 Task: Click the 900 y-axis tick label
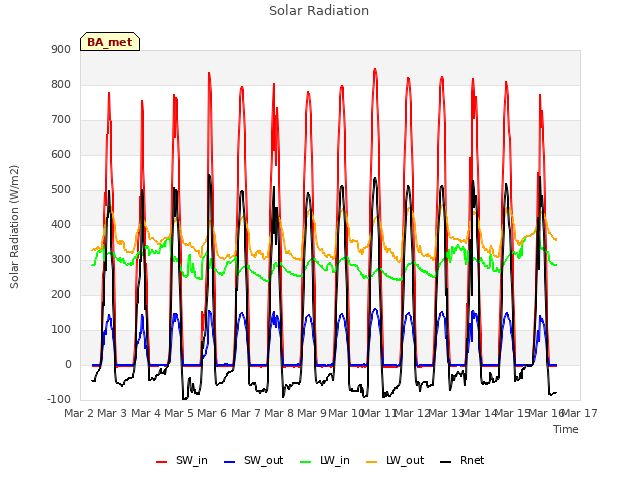(61, 49)
